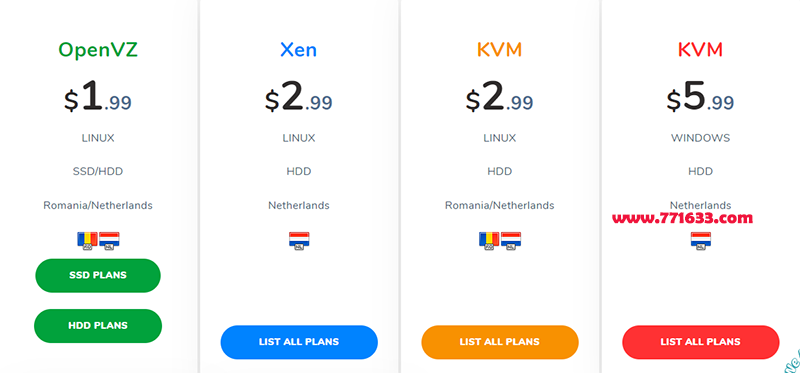
Task: Click the $1.99 OpenVZ price
Action: tap(98, 96)
